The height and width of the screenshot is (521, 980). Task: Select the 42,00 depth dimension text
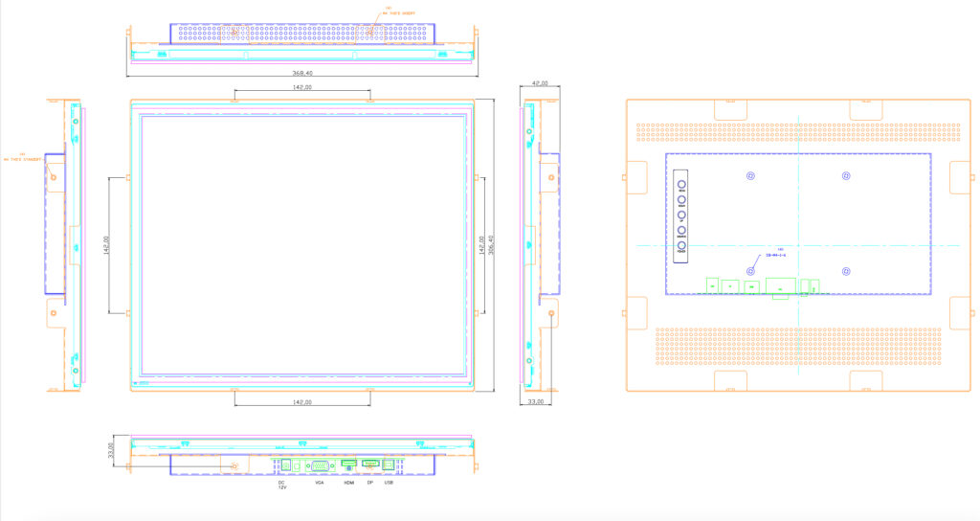coord(540,83)
